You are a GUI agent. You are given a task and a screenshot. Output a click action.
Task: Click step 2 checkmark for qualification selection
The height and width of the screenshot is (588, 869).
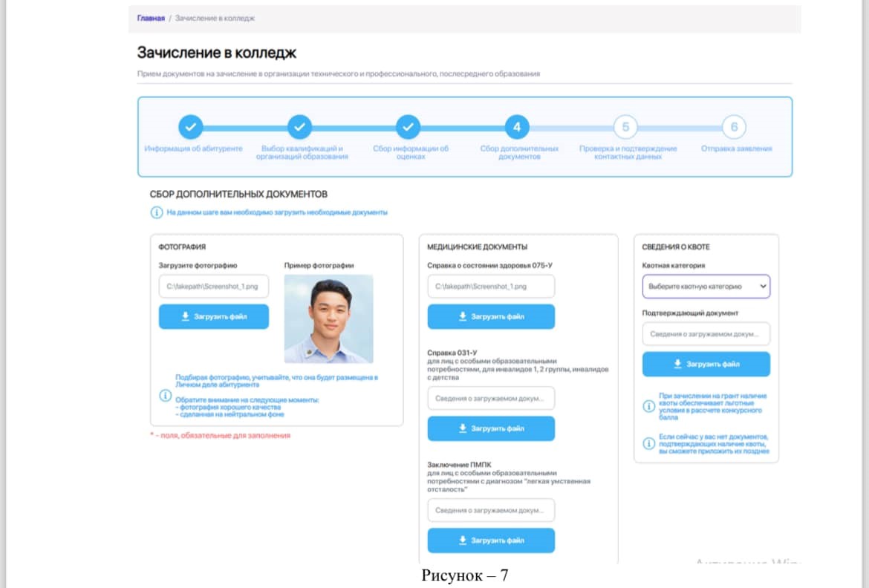[300, 127]
